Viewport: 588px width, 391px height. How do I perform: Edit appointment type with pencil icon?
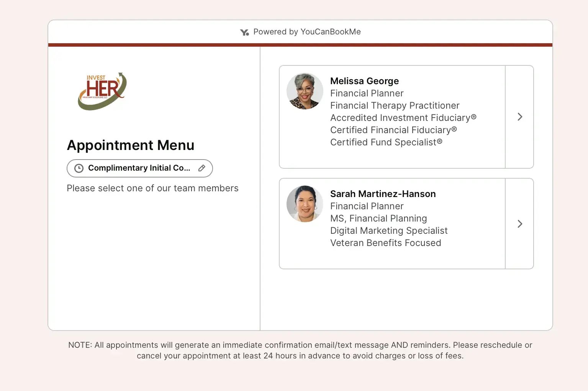coord(202,168)
